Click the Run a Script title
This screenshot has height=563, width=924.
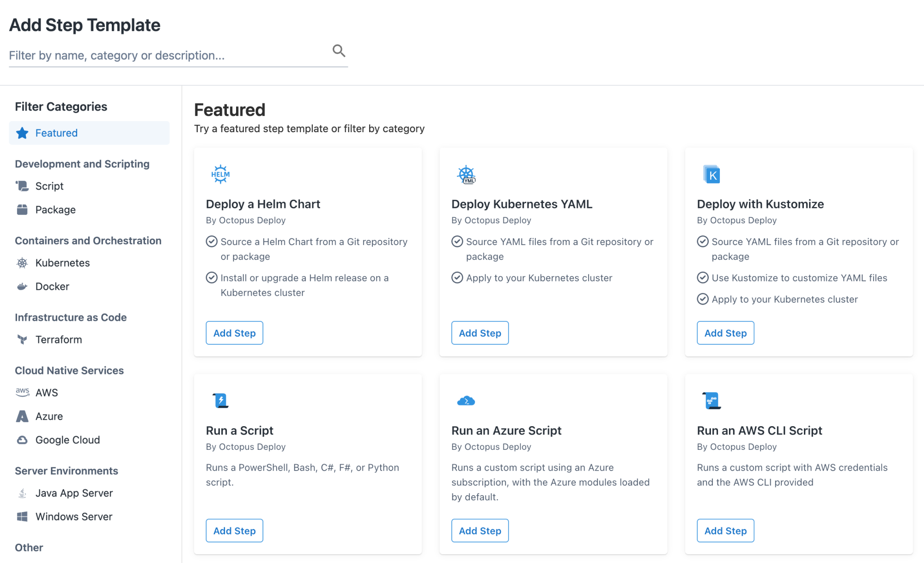coord(240,431)
